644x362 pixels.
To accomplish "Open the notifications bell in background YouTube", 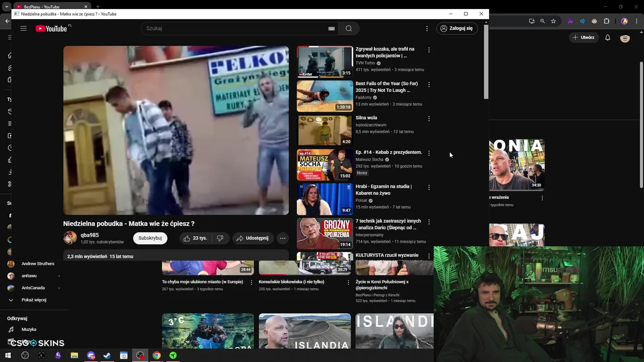I will coord(607,37).
